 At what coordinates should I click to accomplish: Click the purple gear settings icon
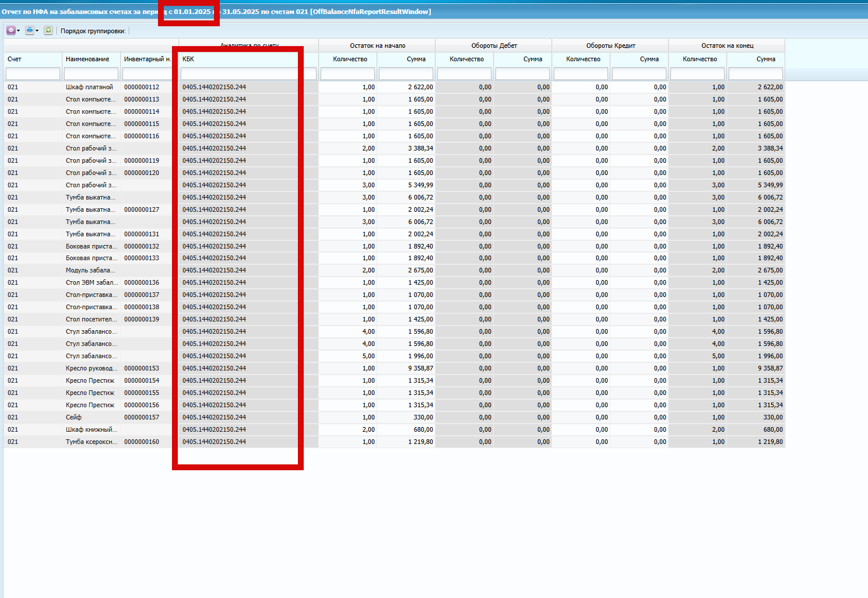[x=10, y=30]
